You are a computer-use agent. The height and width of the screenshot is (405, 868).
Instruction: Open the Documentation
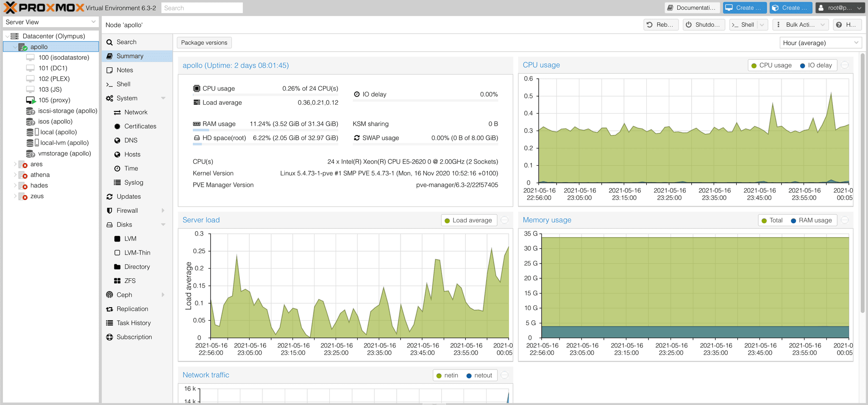pos(692,7)
